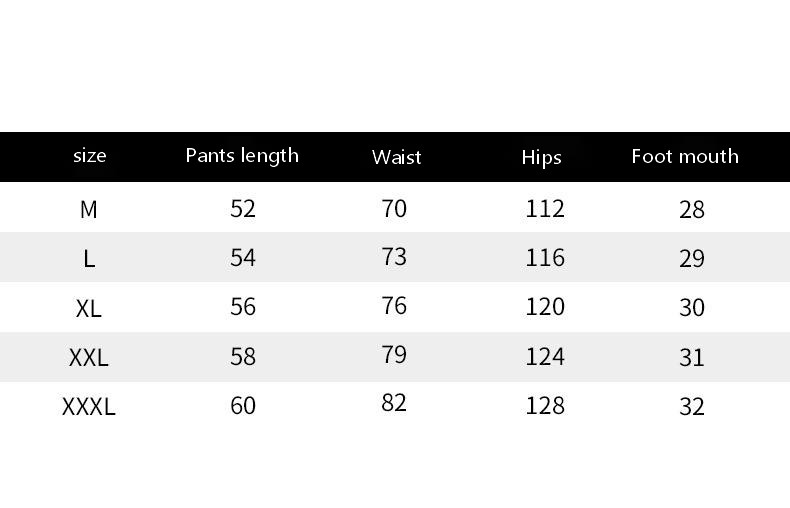790x508 pixels.
Task: Select the 'Waist' header cell
Action: click(x=397, y=157)
